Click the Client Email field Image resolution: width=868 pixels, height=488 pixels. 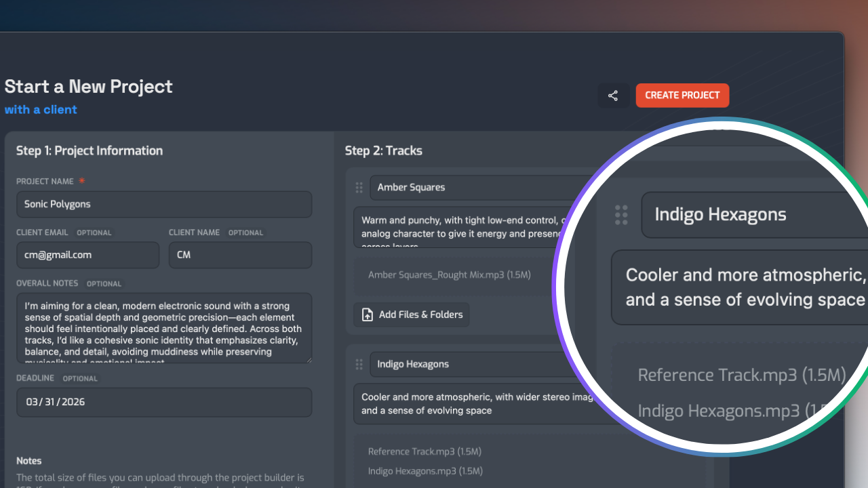tap(87, 256)
